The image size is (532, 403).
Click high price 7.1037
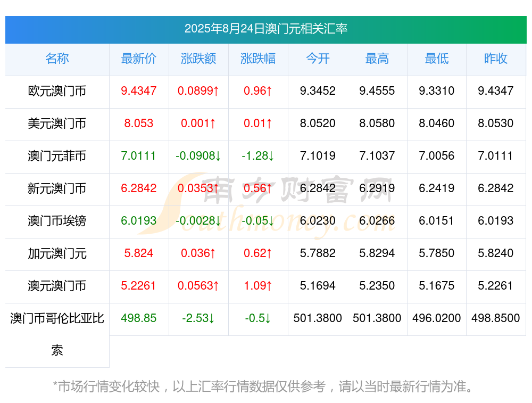coord(377,156)
